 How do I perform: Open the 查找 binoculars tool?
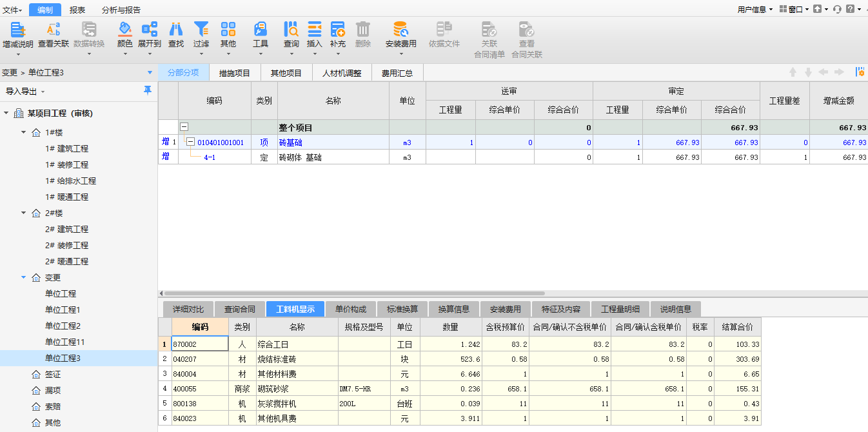[175, 30]
